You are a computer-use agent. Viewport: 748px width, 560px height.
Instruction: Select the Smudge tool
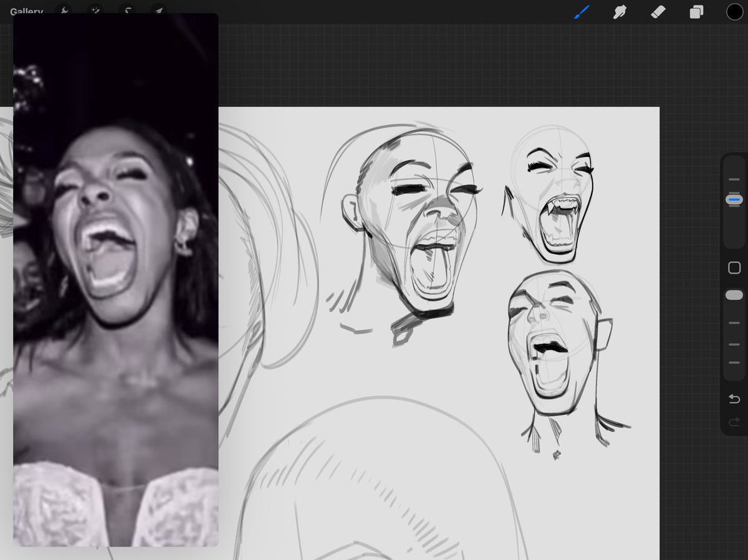click(x=620, y=12)
